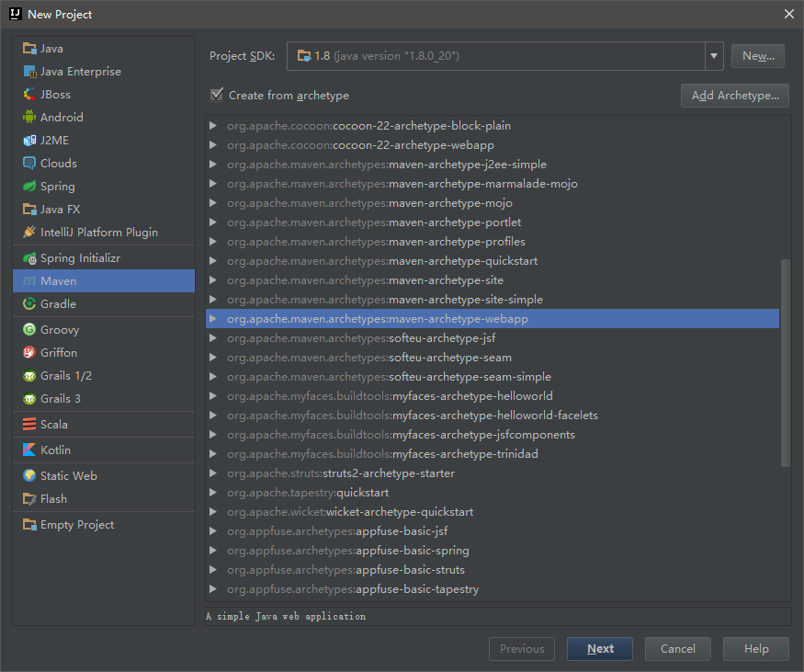
Task: Expand the maven-archetype-portlet arrow
Action: (213, 222)
